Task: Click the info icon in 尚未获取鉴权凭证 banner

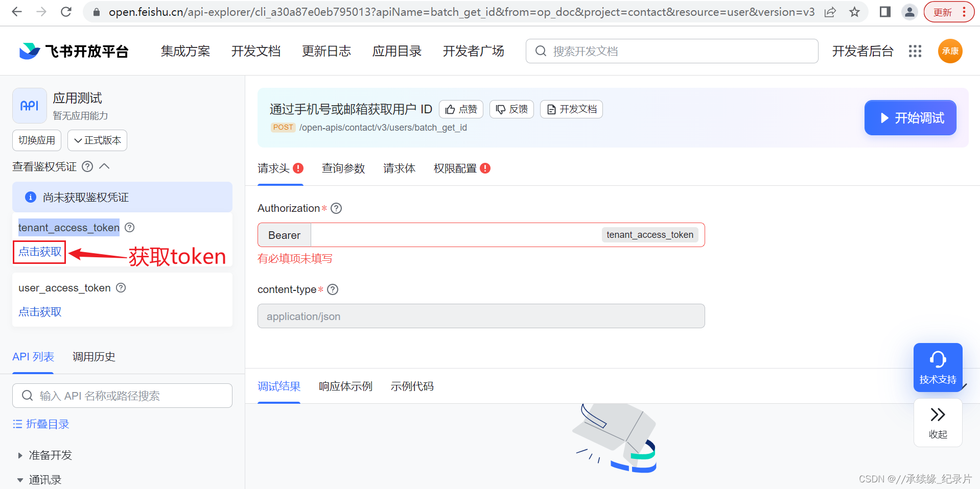Action: (x=31, y=197)
